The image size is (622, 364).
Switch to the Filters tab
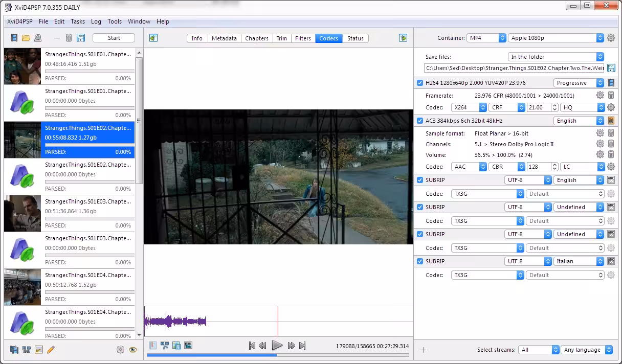coord(303,38)
